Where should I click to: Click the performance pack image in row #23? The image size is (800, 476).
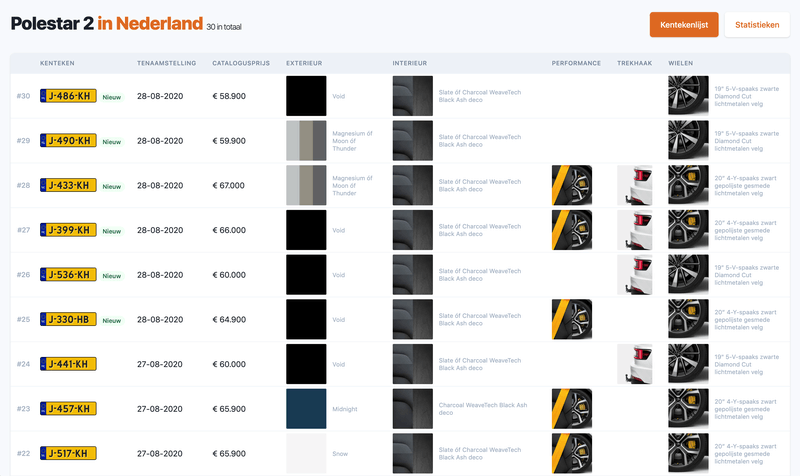[572, 409]
